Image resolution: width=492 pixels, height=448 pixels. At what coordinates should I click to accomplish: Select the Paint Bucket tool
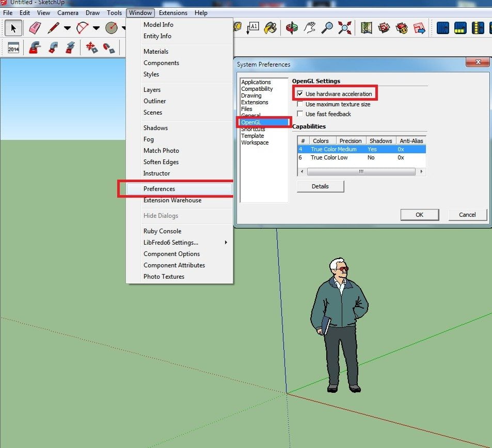(270, 28)
